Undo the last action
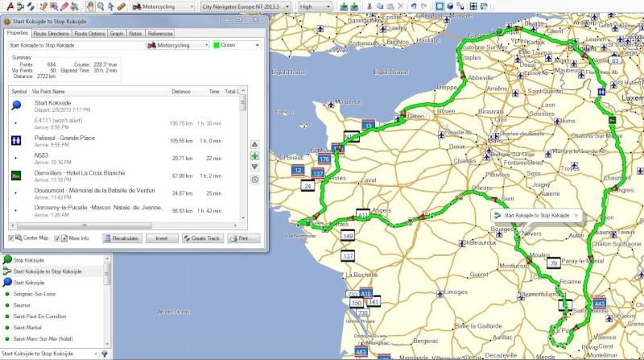The image size is (644, 360). coord(414,6)
